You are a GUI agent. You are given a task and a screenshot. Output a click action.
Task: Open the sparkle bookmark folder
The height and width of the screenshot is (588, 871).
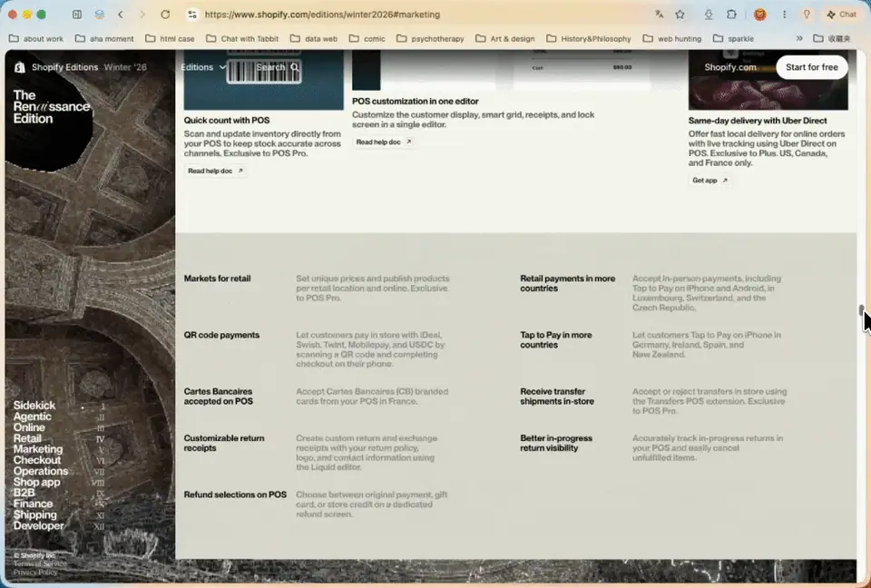tap(733, 38)
